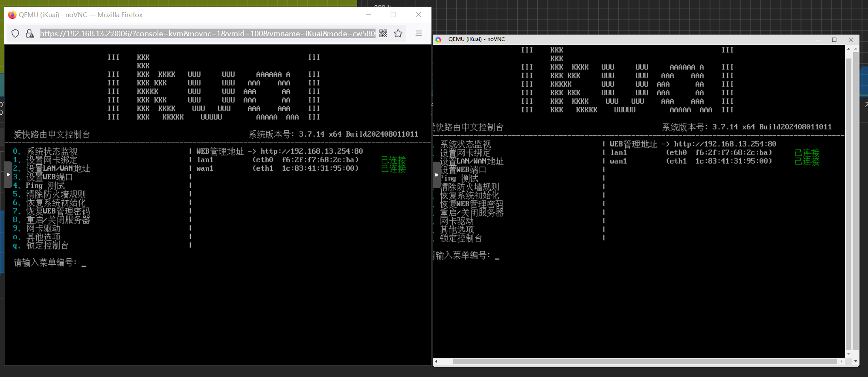Click menu item '8、重启/关闭服务器' in Firefox console
This screenshot has height=377, width=868.
[x=51, y=220]
